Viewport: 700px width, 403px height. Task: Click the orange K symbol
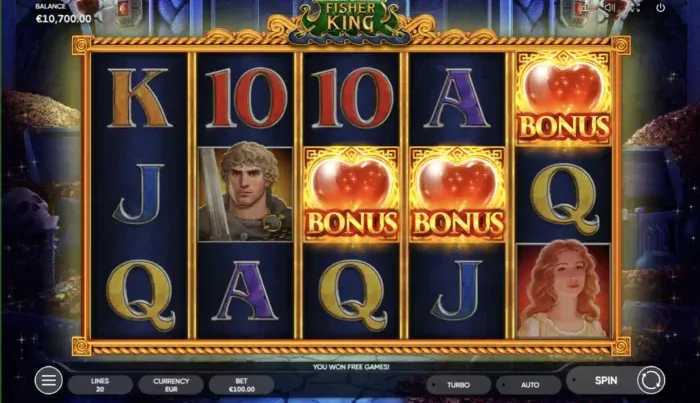139,97
